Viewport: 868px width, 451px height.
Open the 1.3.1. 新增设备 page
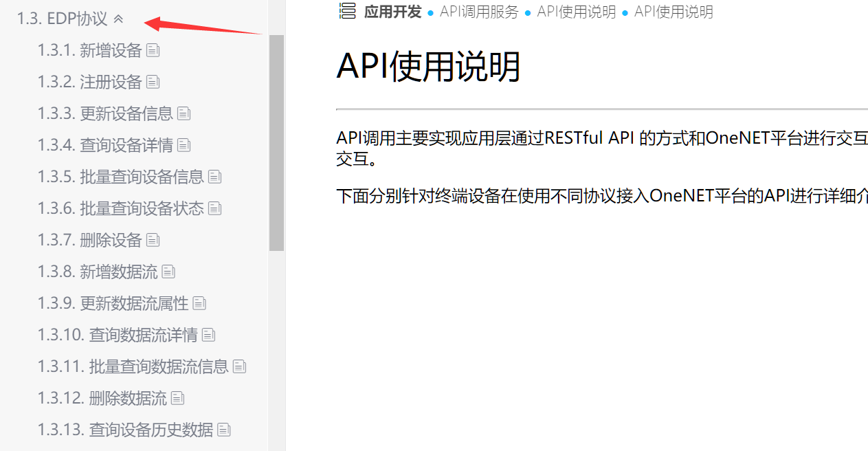[89, 49]
